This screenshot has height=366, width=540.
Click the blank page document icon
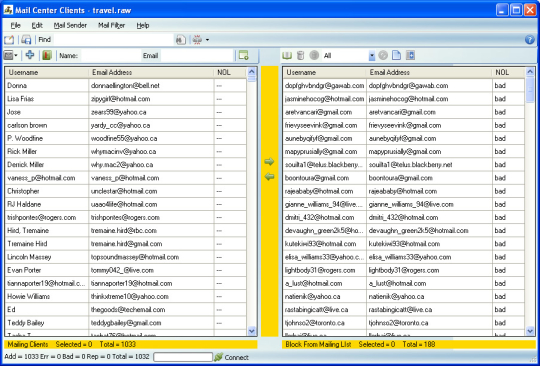tap(396, 55)
